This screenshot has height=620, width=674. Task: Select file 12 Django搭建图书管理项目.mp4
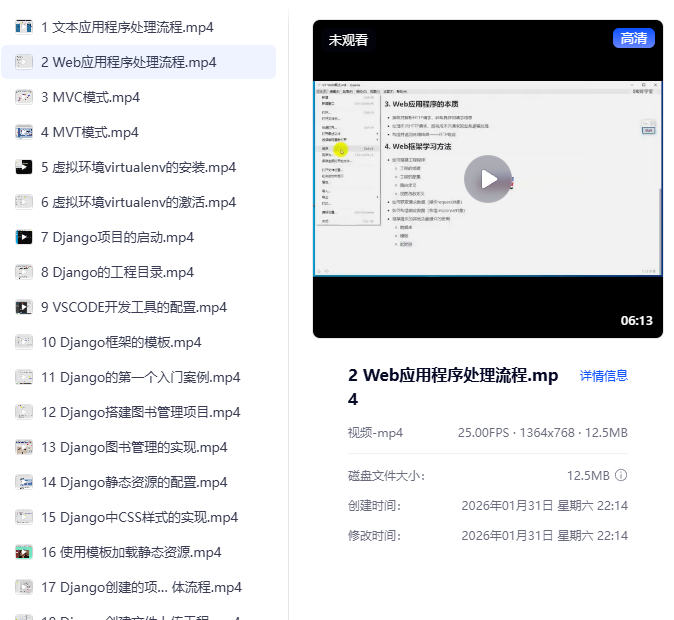pos(138,412)
